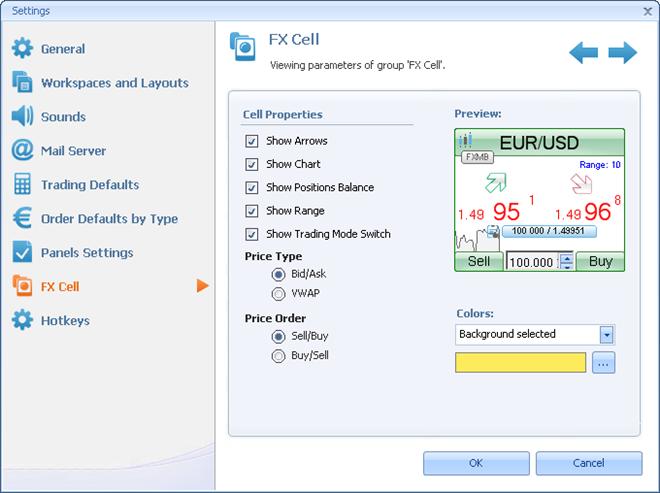This screenshot has height=493, width=660.
Task: Click the orange FX Cell selection arrow
Action: pos(202,285)
